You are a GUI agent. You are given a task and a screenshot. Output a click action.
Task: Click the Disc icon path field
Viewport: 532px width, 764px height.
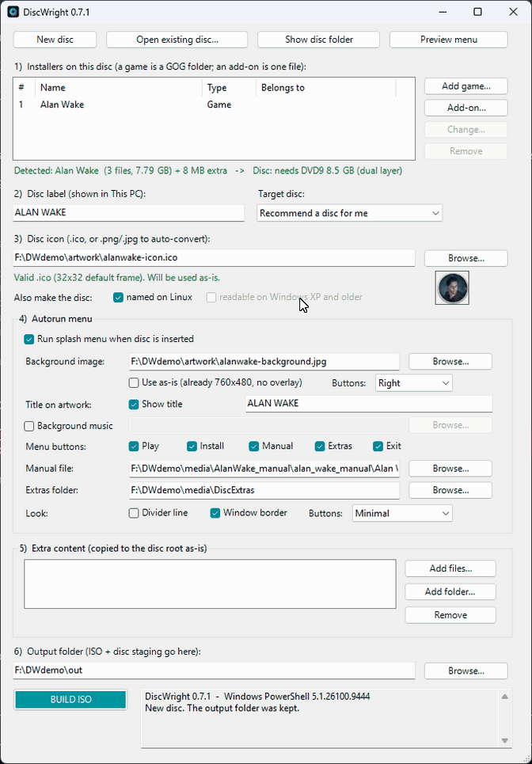point(214,258)
